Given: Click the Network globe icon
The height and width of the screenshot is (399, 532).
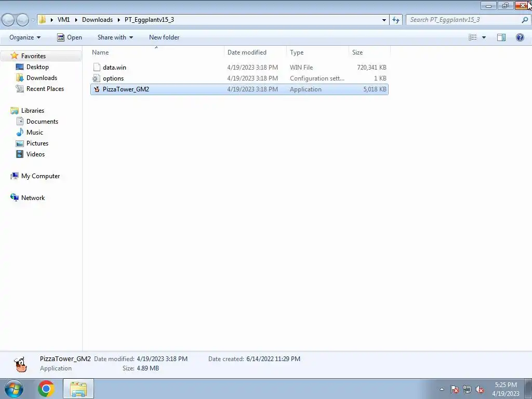Looking at the screenshot, I should click(14, 197).
